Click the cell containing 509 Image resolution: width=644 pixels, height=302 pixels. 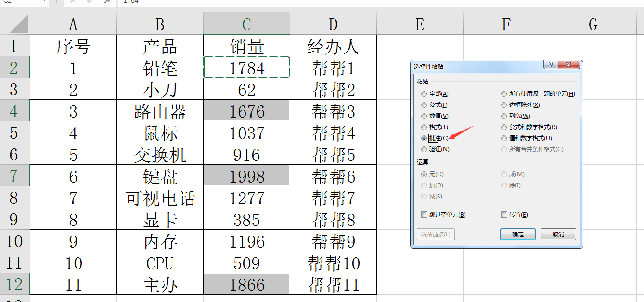246,262
